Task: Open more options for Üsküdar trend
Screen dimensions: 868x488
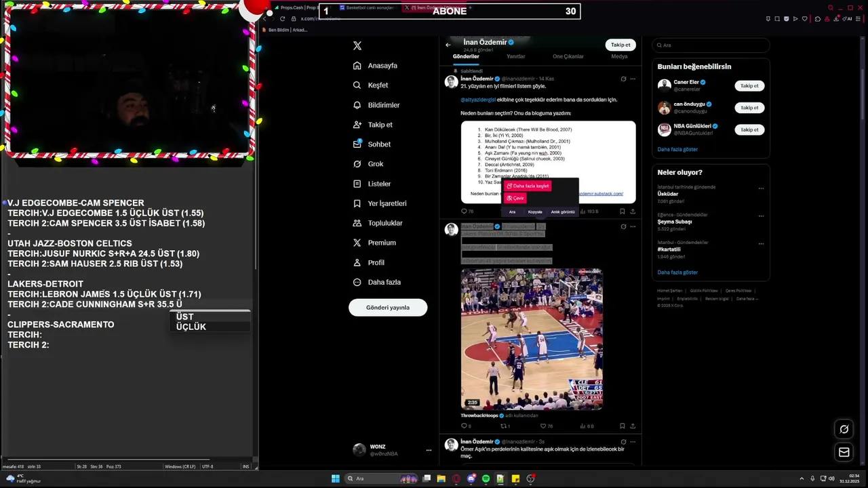Action: point(761,188)
